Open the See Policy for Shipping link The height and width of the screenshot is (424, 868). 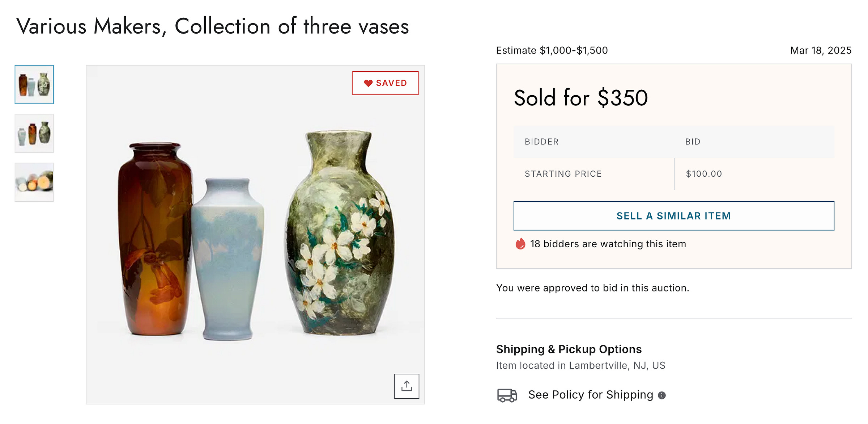(x=591, y=395)
